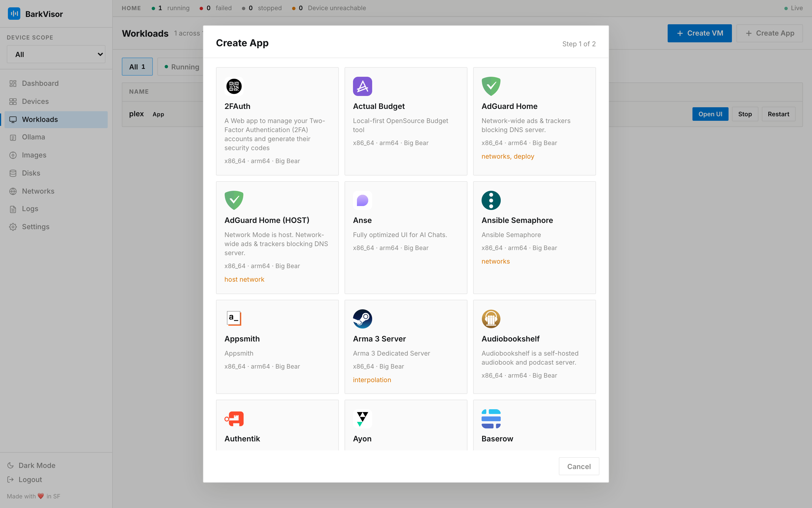Open Logs in the sidebar
This screenshot has width=812, height=508.
[56, 209]
